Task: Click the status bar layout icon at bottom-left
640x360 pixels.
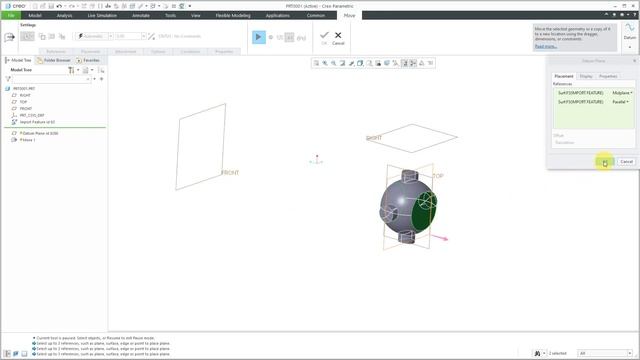Action: coord(7,353)
